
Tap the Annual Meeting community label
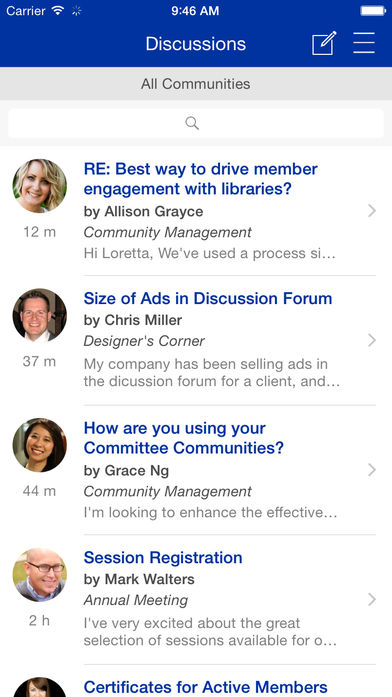[x=136, y=600]
